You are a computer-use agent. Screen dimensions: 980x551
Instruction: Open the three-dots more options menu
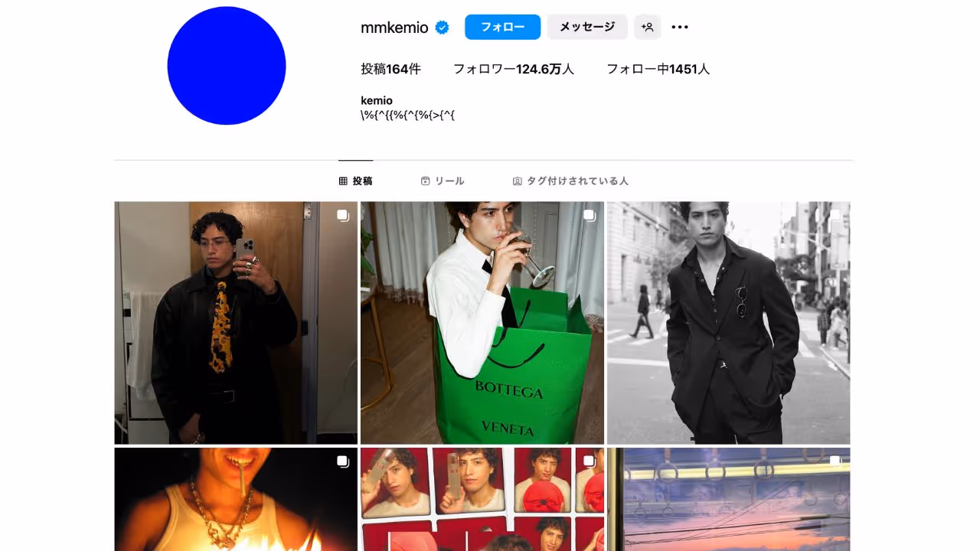[x=680, y=28]
